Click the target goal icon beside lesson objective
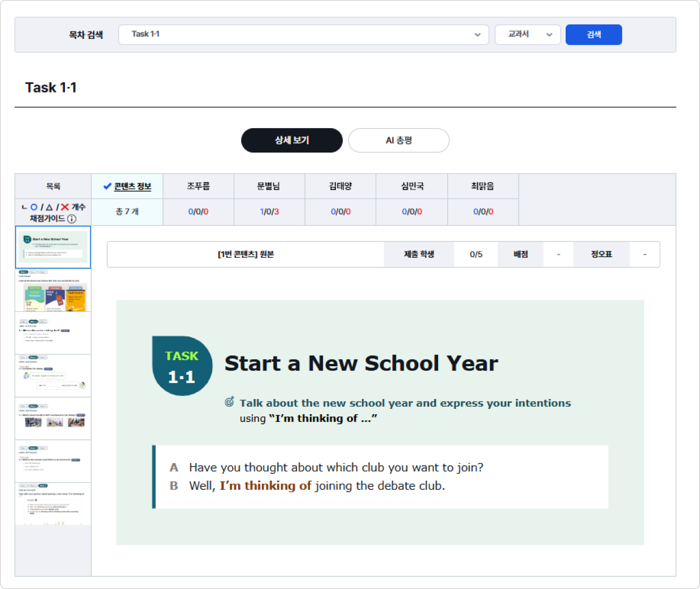Viewport: 700px width, 589px height. coord(229,402)
